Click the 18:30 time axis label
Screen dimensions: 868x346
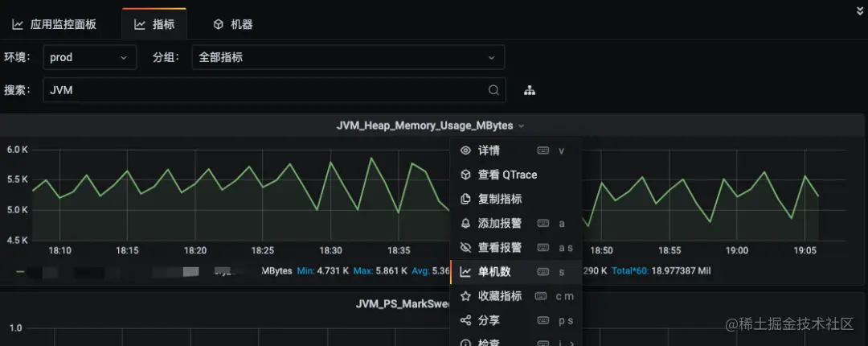tap(330, 250)
